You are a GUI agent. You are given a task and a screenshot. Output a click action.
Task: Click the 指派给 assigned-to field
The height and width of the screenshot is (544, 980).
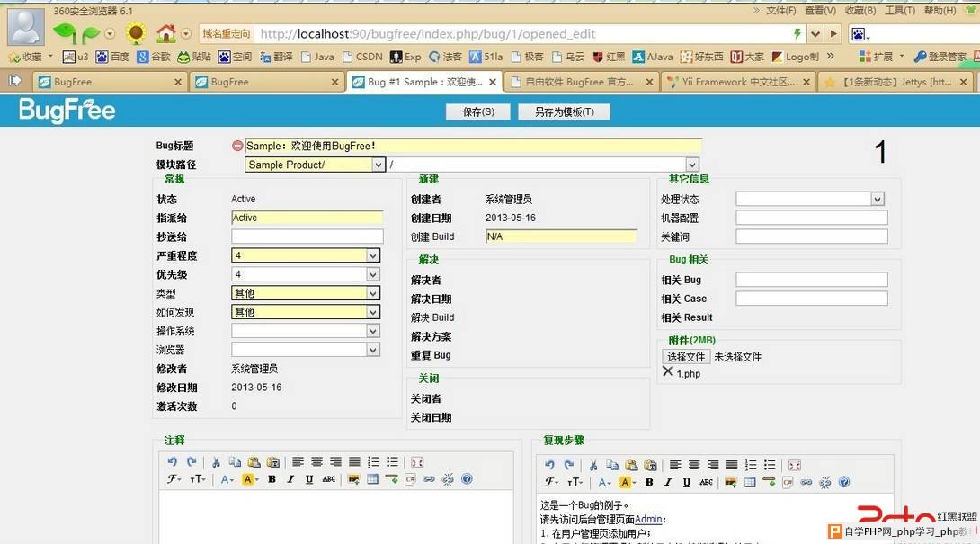307,218
